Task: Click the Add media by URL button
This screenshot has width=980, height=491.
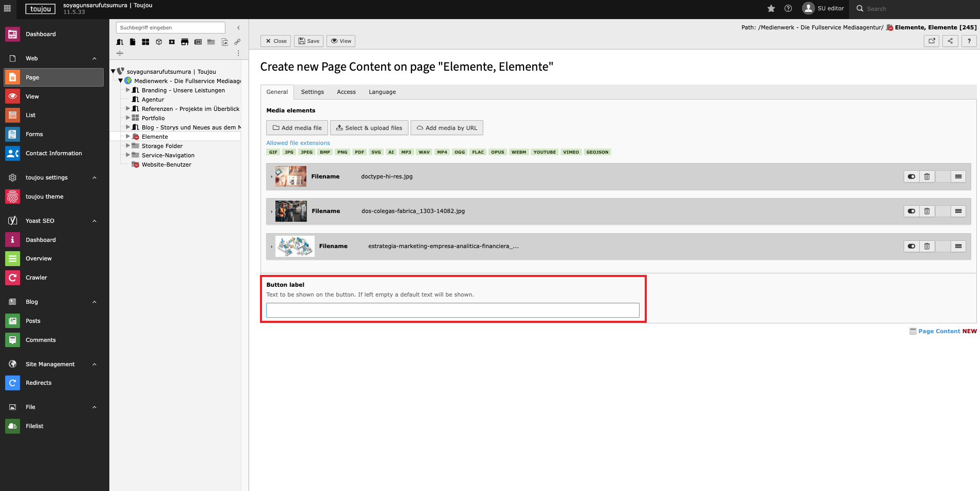Action: 447,128
